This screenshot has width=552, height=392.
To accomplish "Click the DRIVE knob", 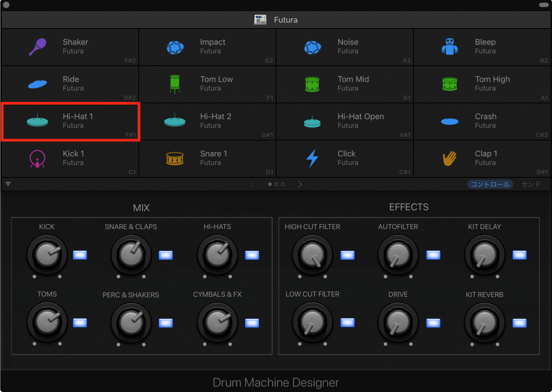I will click(x=398, y=323).
